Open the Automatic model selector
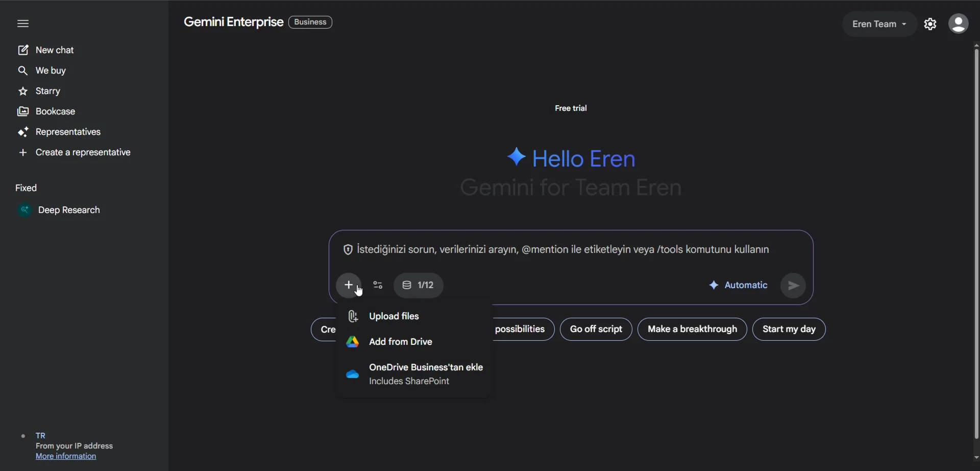The image size is (980, 471). coord(738,285)
